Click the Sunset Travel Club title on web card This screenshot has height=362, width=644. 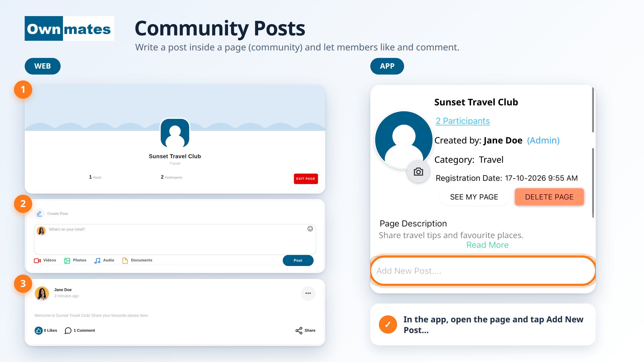(175, 156)
